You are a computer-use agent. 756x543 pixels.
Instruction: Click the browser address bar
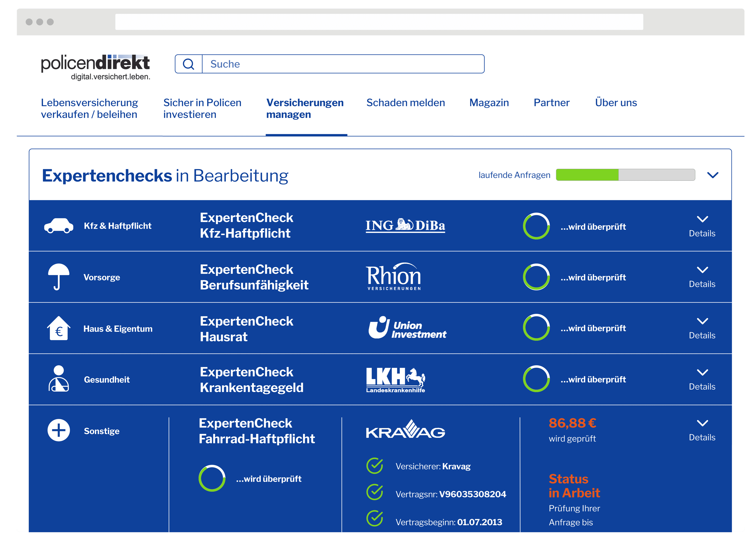click(379, 22)
